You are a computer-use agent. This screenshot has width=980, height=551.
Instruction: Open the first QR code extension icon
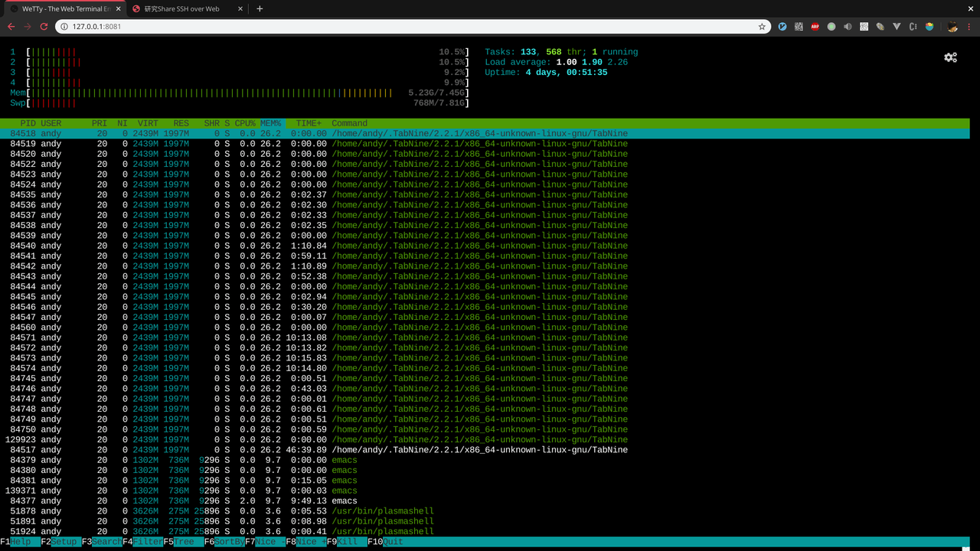click(x=799, y=27)
